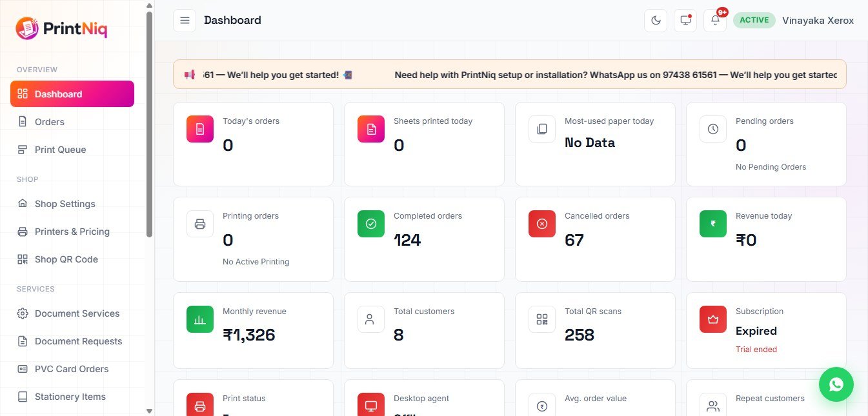Click the PrintNiq logo
This screenshot has width=868, height=416.
pos(61,28)
